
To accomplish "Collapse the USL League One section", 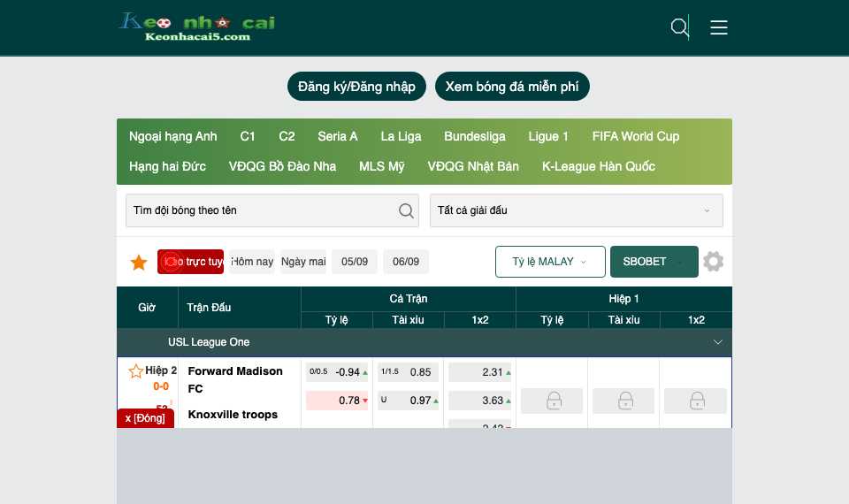I will tap(718, 342).
